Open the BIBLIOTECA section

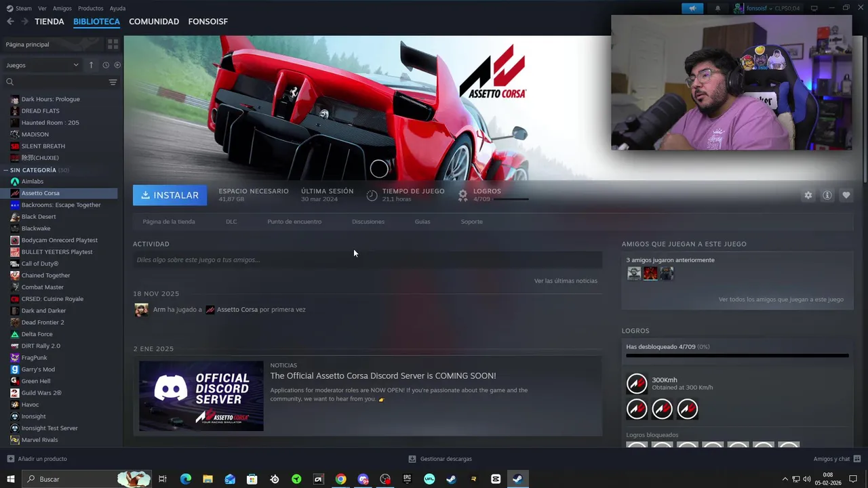[x=96, y=22]
